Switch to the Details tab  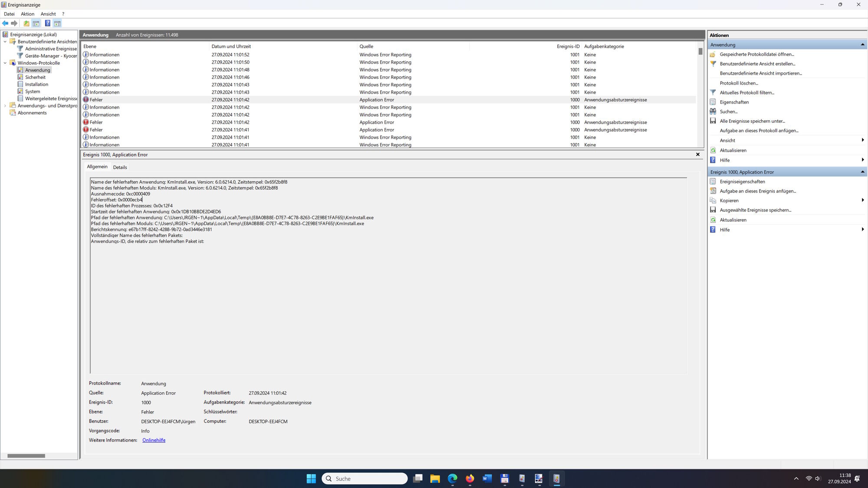click(x=120, y=167)
